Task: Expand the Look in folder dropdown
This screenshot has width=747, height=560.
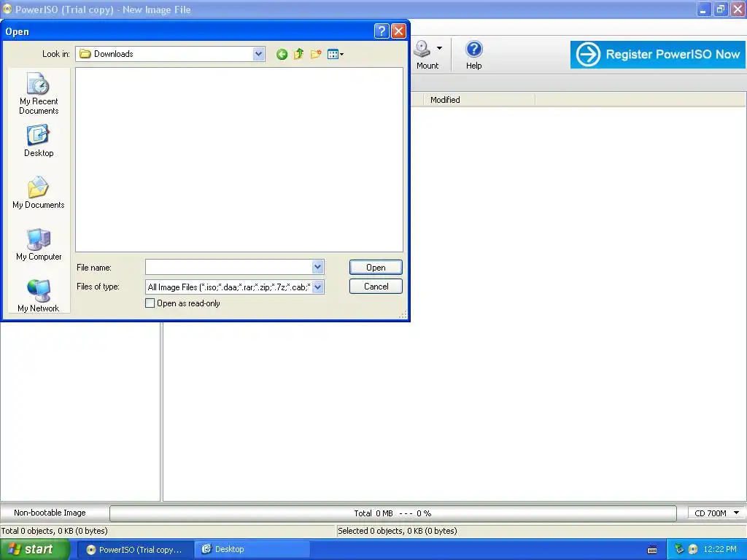Action: 259,54
